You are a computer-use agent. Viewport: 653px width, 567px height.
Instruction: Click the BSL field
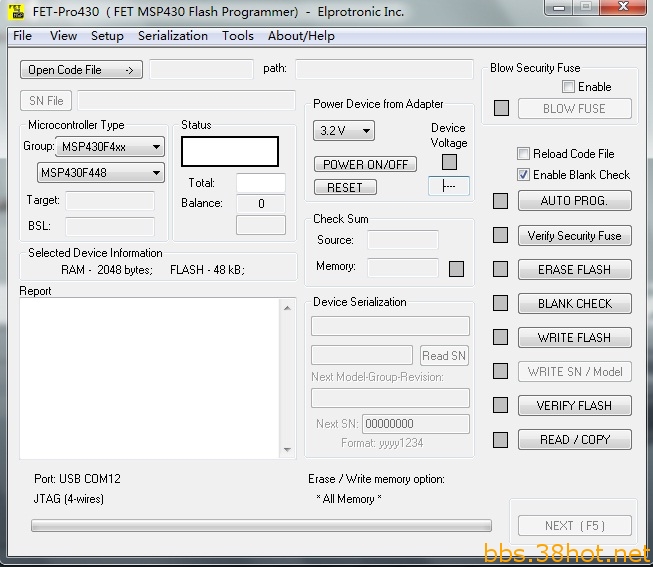click(x=110, y=226)
